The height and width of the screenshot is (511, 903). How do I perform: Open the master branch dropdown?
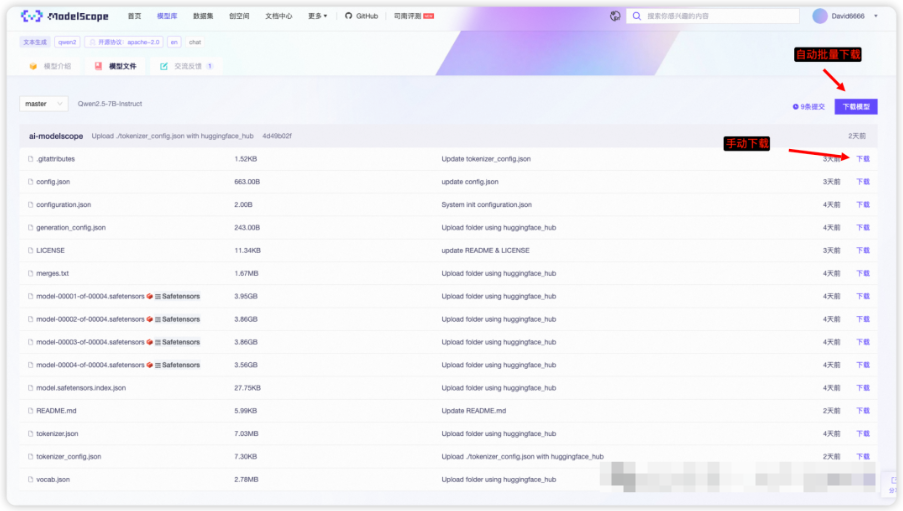44,104
